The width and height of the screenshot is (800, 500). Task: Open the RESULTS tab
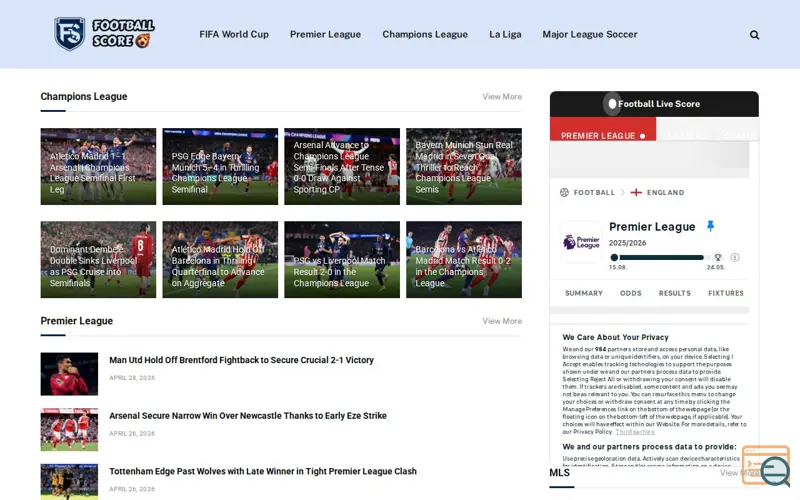674,293
